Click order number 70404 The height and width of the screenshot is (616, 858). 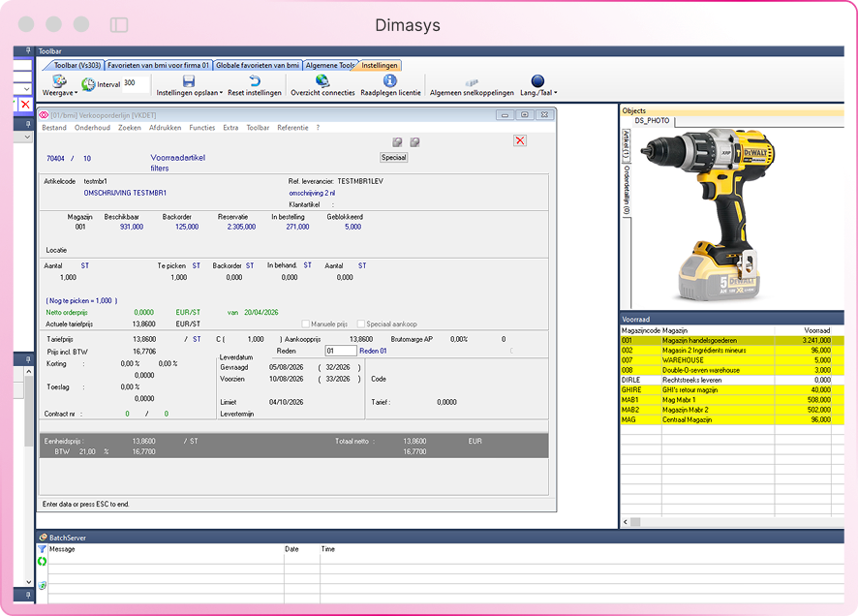tap(55, 159)
